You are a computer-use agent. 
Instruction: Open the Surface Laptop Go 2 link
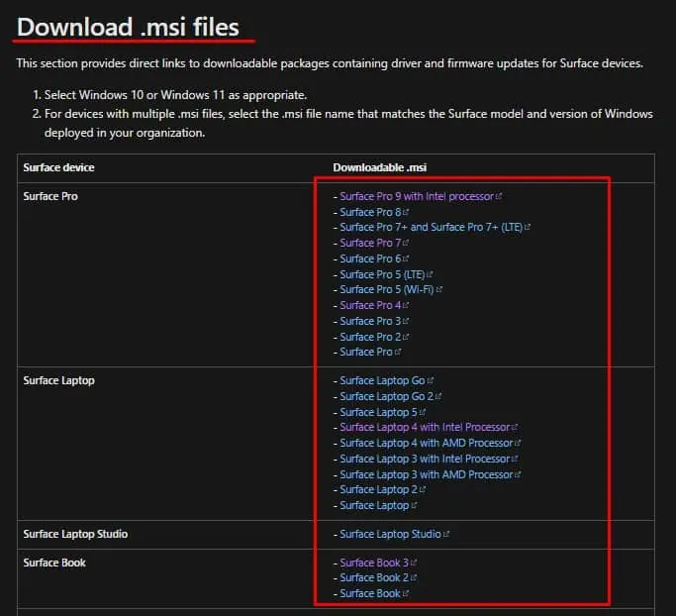tap(387, 396)
